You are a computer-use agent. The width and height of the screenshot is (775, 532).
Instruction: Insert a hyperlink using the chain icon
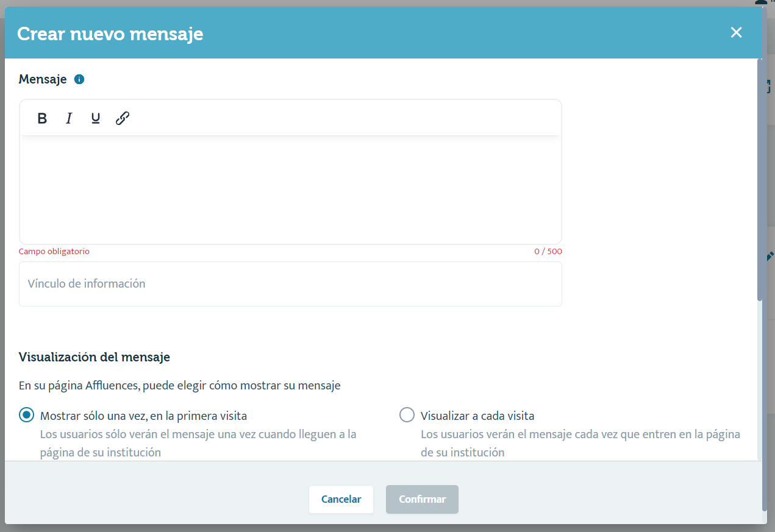tap(123, 118)
